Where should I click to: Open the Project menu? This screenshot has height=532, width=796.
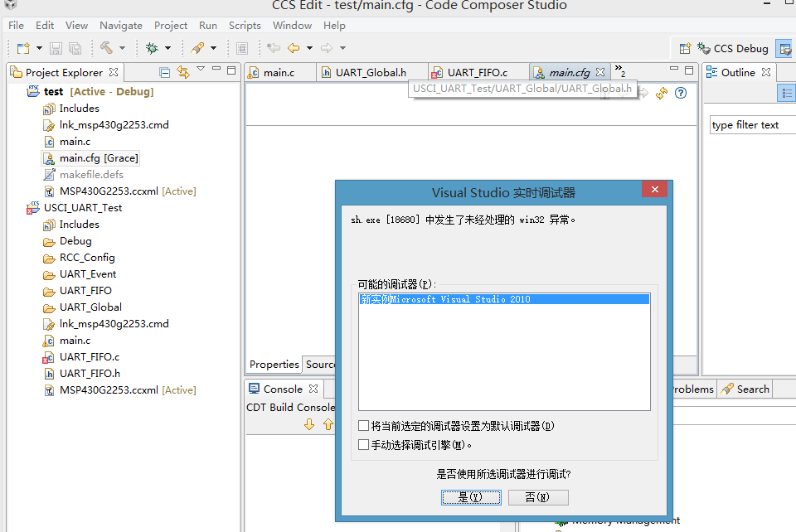click(x=171, y=26)
